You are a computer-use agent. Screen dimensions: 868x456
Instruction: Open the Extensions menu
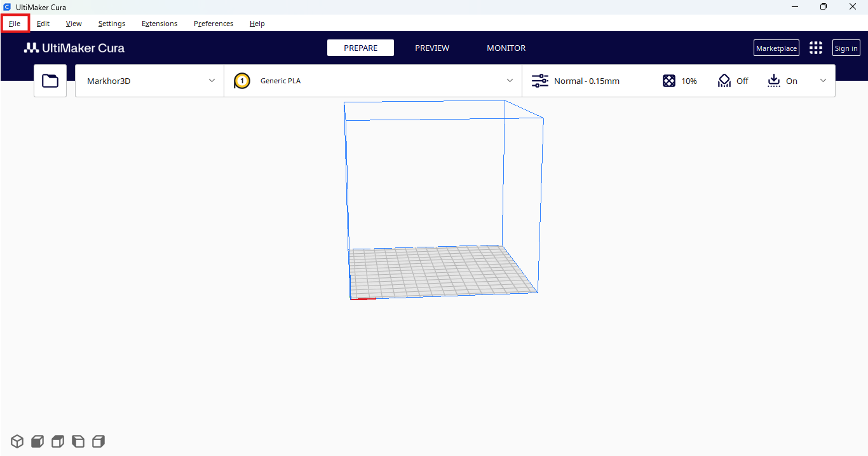click(159, 24)
